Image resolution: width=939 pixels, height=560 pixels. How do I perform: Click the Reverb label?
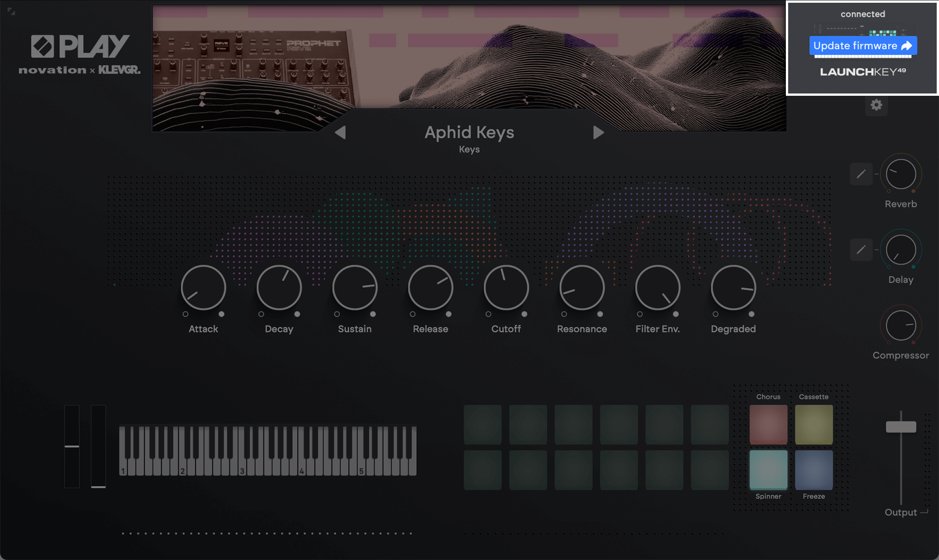click(x=900, y=204)
